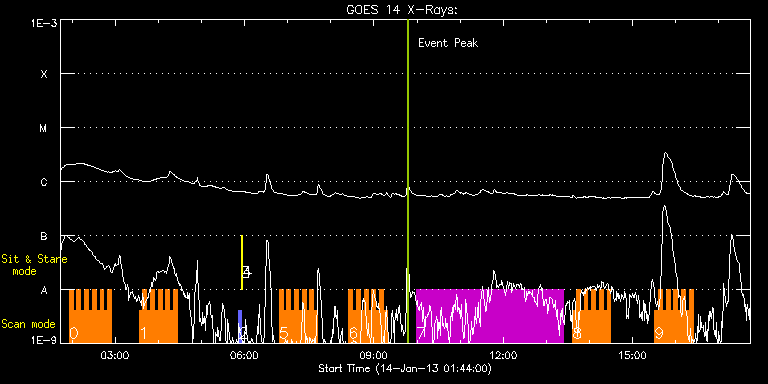Screen dimensions: 768x384
Task: Select the Scan mode label
Action: [28, 324]
